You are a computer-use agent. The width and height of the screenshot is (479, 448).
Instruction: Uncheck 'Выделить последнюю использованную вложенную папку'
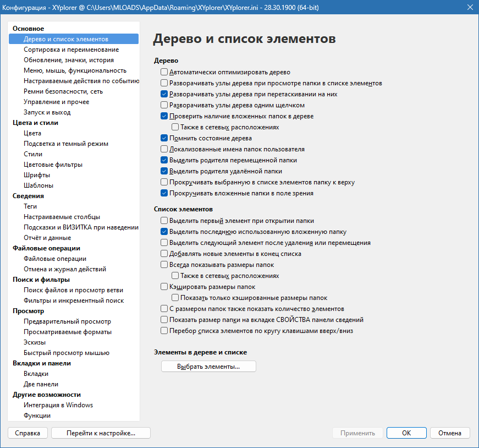[164, 232]
